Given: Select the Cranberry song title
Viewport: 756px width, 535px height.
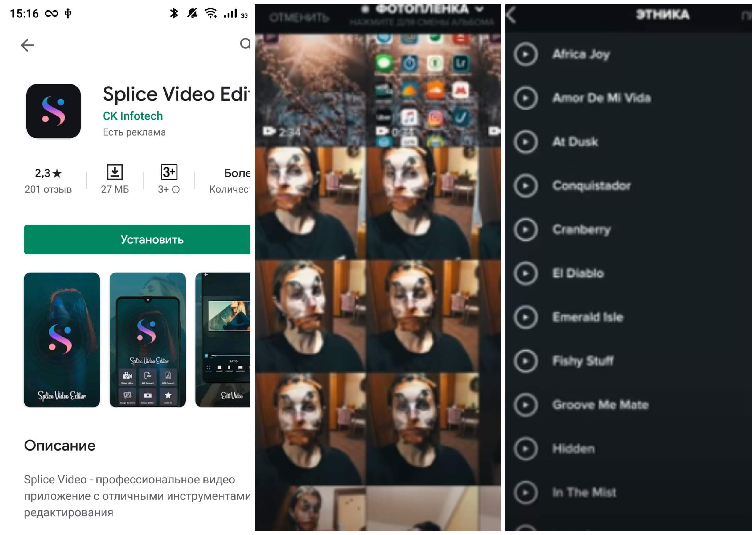Looking at the screenshot, I should [x=581, y=230].
